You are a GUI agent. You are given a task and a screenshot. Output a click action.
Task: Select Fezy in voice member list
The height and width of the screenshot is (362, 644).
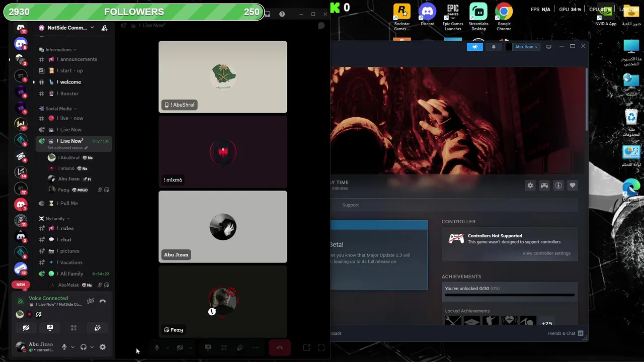point(78,190)
